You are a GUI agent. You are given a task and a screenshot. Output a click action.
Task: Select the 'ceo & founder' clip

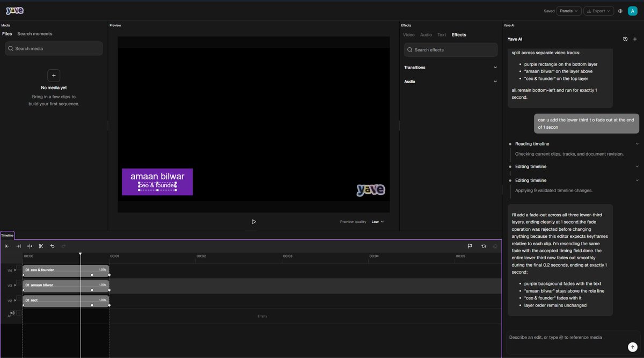[65, 271]
